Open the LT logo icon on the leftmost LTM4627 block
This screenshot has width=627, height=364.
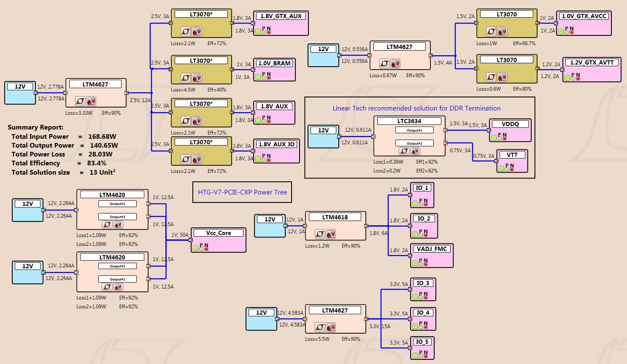click(80, 101)
